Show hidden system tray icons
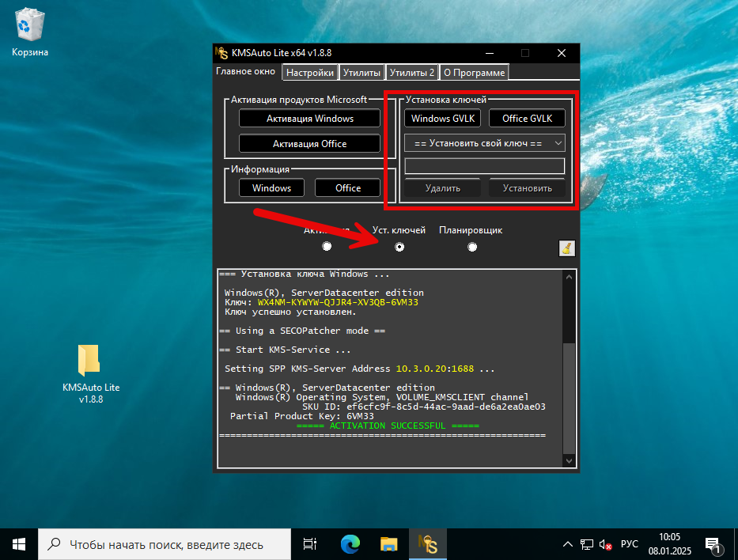 point(567,544)
